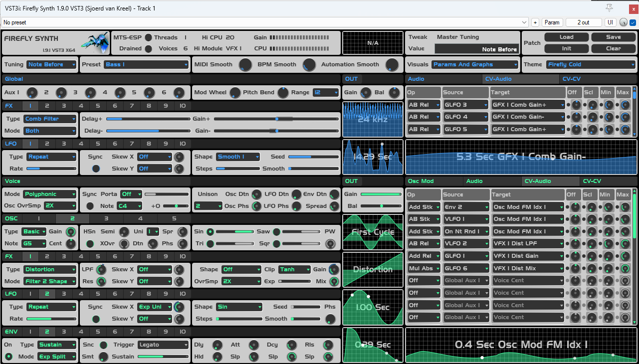Toggle the envelope On switch
639x364 pixels.
pos(8,357)
